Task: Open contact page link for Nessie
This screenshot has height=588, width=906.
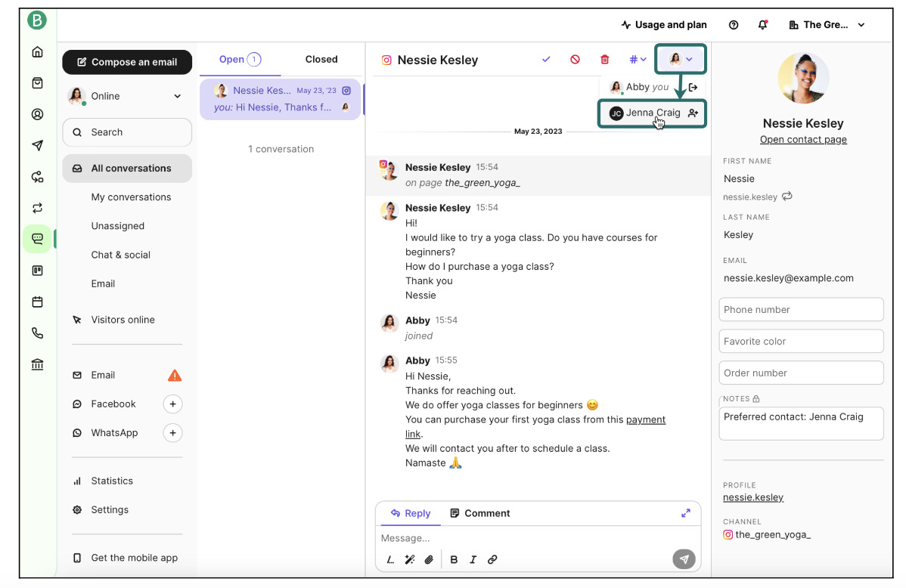Action: 803,140
